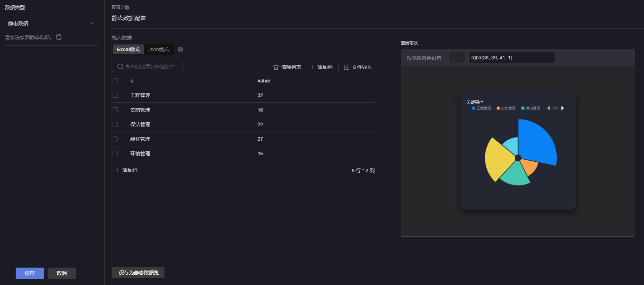Switch to Excel模式 tab
This screenshot has width=644, height=285.
pyautogui.click(x=128, y=49)
